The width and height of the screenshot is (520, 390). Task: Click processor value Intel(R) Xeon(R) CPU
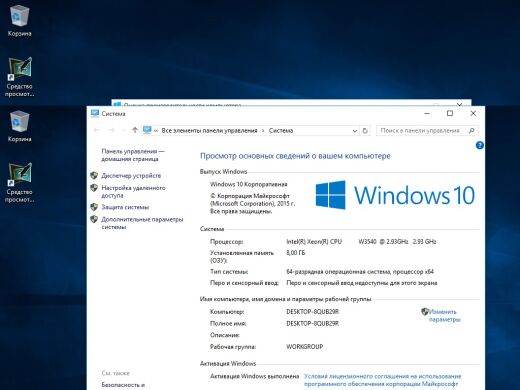click(314, 242)
